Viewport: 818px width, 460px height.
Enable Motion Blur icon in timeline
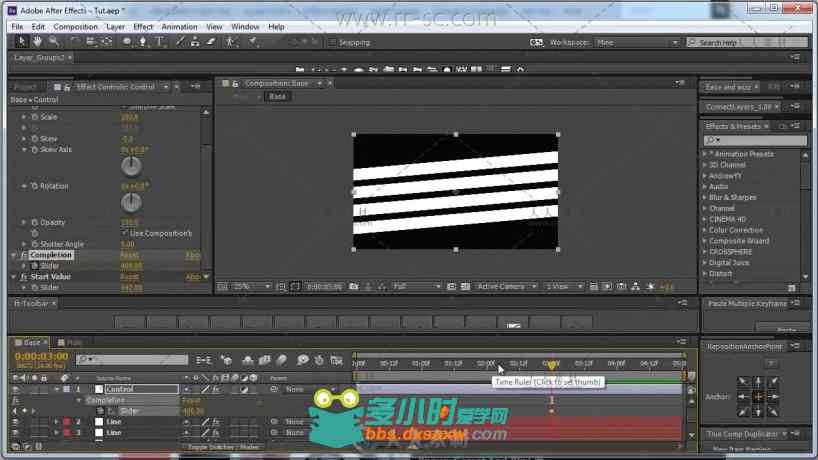282,360
